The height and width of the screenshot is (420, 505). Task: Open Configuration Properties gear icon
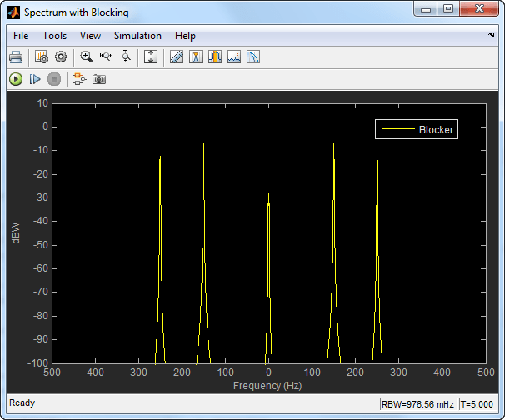(60, 57)
